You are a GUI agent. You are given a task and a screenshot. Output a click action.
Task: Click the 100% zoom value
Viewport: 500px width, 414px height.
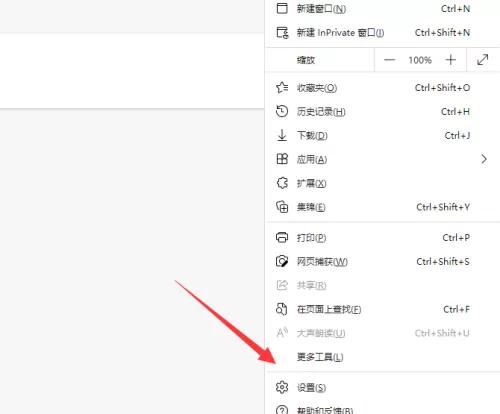(x=420, y=60)
